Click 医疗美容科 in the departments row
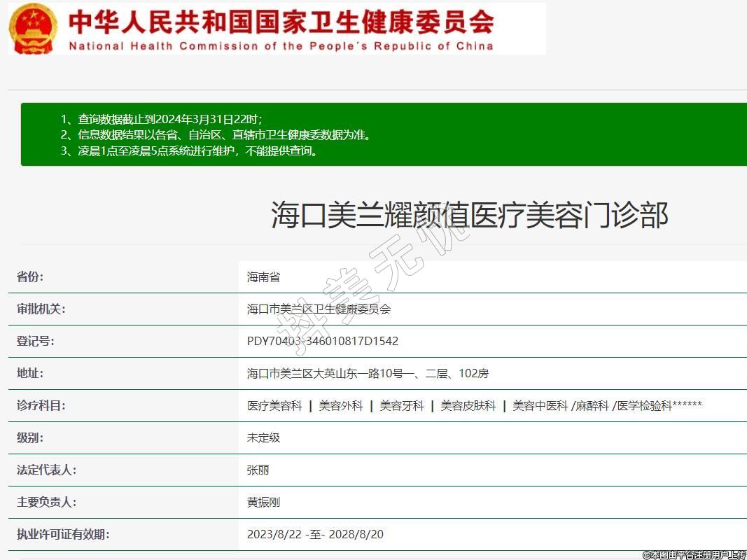This screenshot has width=747, height=560. pos(274,406)
